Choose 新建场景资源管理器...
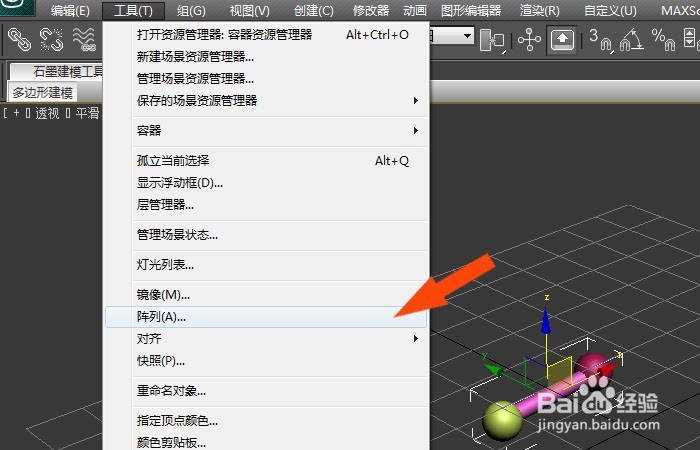 coord(266,57)
